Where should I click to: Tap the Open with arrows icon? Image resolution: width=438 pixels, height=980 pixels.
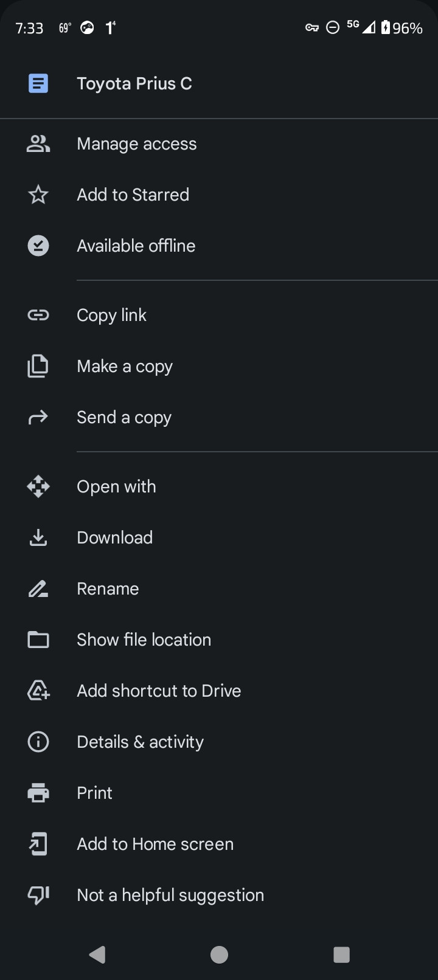pos(38,486)
